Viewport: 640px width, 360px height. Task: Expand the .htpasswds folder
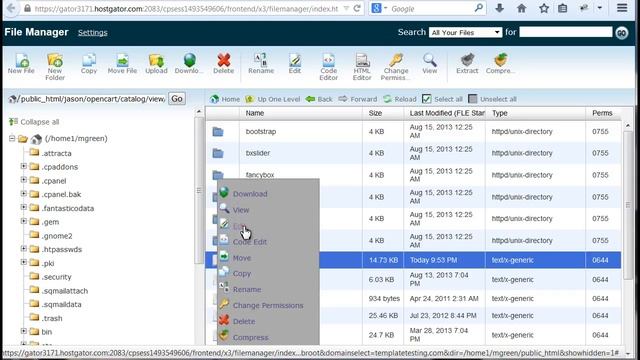click(x=24, y=249)
